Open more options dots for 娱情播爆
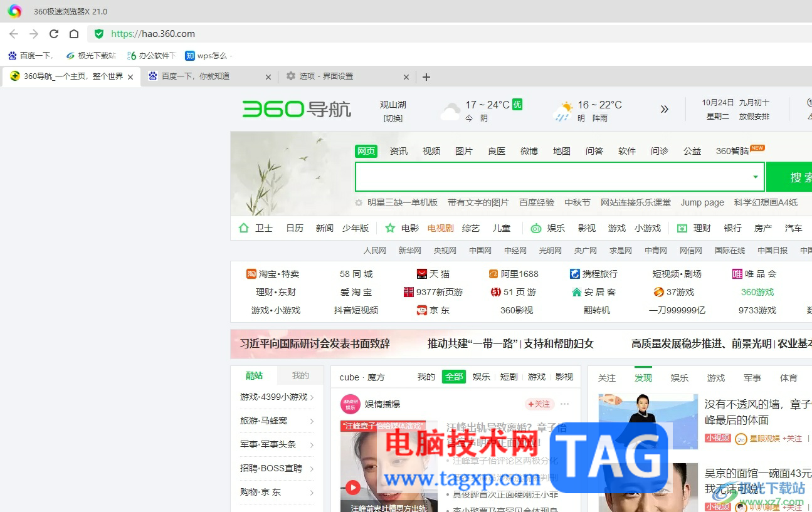 coord(565,404)
